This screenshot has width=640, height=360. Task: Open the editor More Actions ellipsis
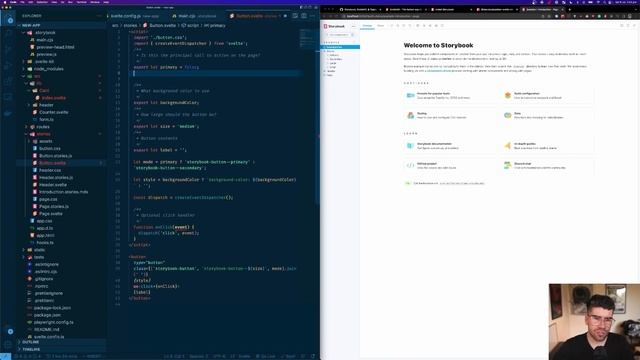coord(312,16)
